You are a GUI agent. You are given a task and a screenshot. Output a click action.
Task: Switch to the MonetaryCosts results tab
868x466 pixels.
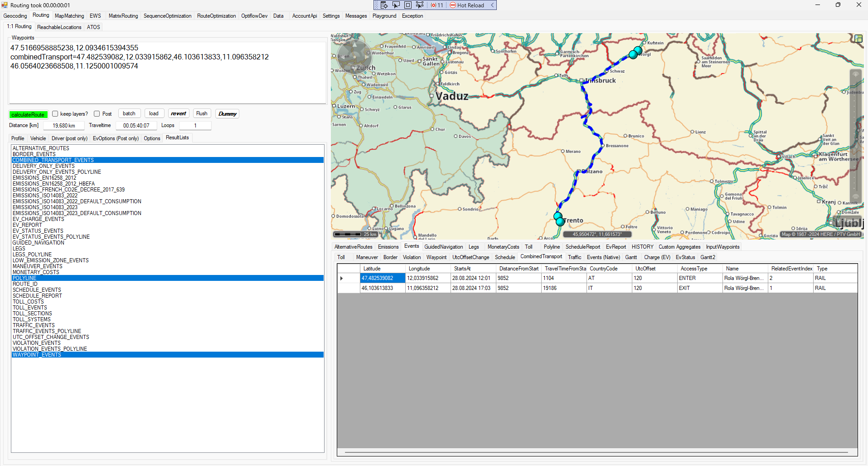[503, 247]
